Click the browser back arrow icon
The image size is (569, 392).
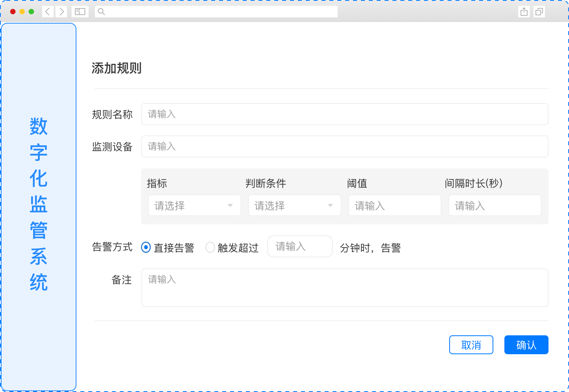pyautogui.click(x=48, y=11)
